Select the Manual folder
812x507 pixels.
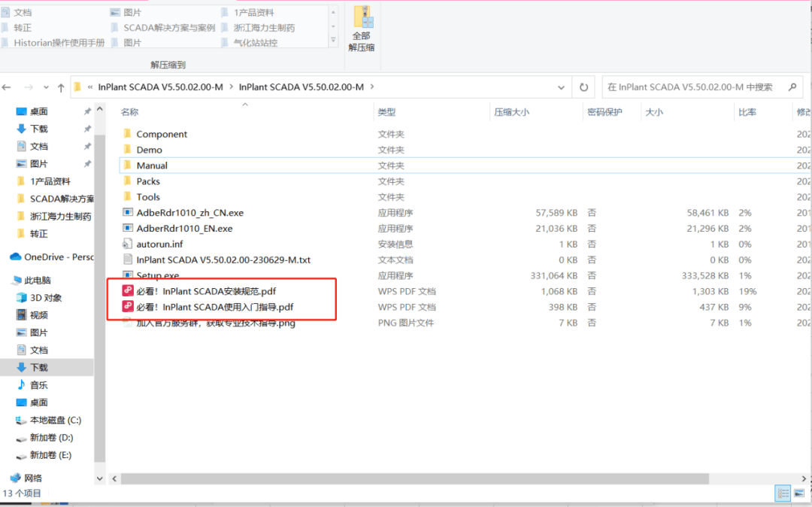point(152,165)
